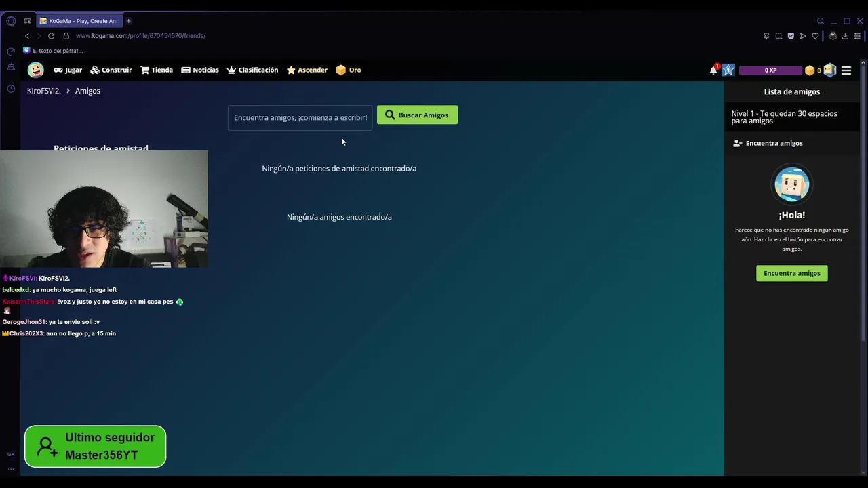The image size is (868, 488).
Task: Click 'Ningún/a amigos encontrado/a' text
Action: pos(339,217)
